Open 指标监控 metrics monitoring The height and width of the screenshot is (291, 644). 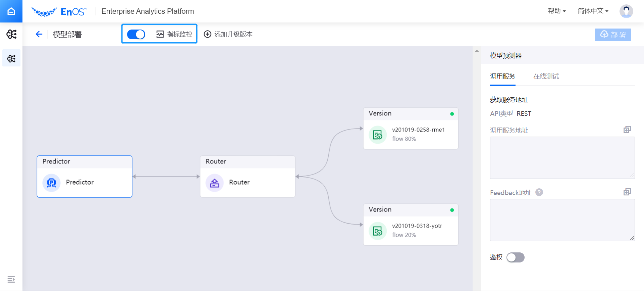[174, 34]
